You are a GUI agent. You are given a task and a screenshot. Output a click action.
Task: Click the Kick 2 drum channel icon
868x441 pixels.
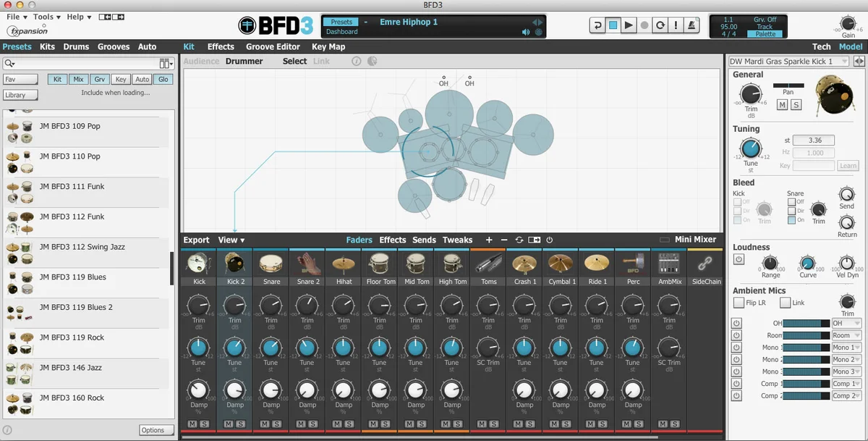click(x=234, y=264)
